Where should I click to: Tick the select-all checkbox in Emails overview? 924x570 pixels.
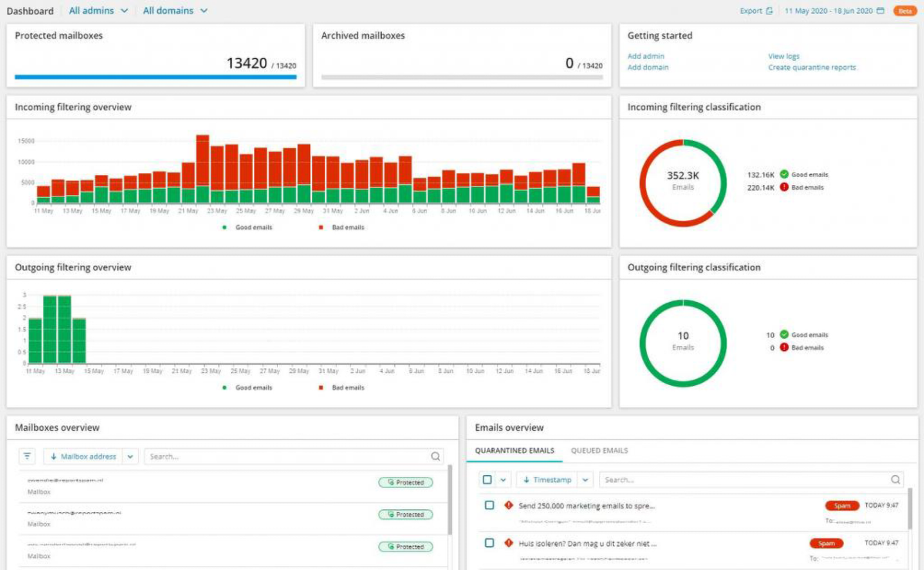coord(487,480)
